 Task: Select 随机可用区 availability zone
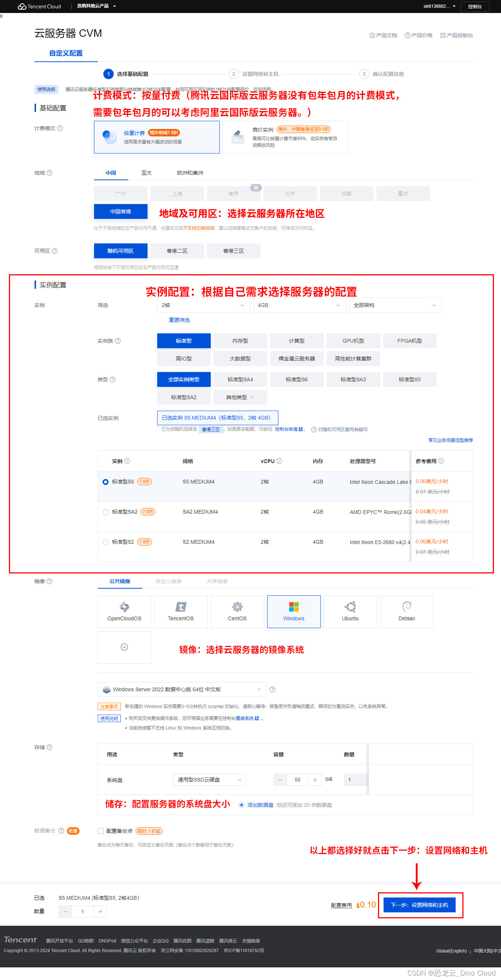120,251
